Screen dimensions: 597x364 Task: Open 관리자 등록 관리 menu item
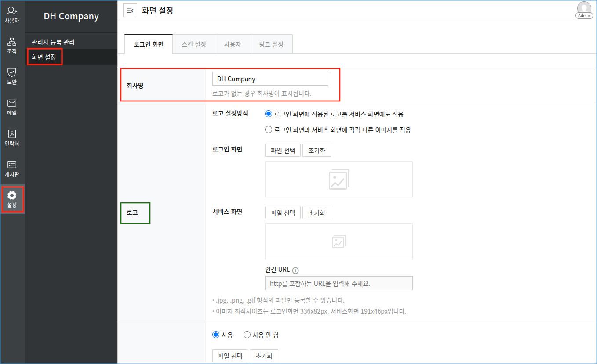pos(53,42)
